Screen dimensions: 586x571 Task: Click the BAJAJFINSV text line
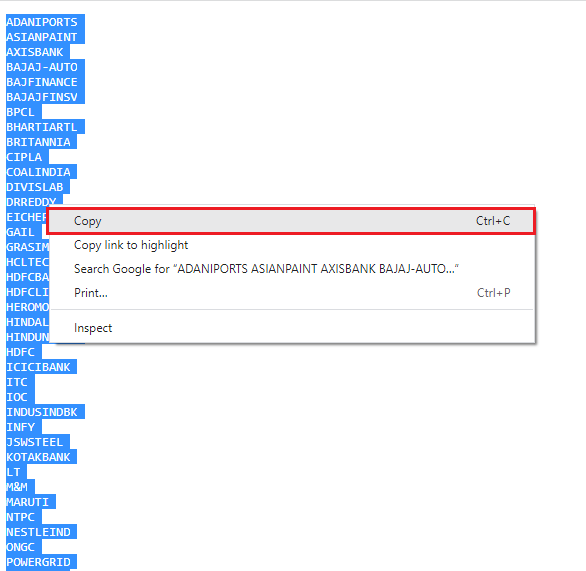tap(42, 97)
